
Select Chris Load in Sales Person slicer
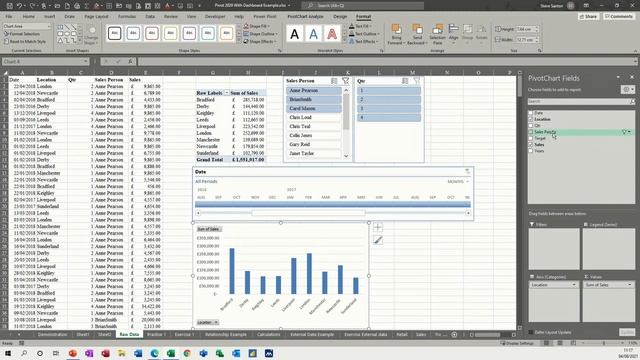coord(313,118)
